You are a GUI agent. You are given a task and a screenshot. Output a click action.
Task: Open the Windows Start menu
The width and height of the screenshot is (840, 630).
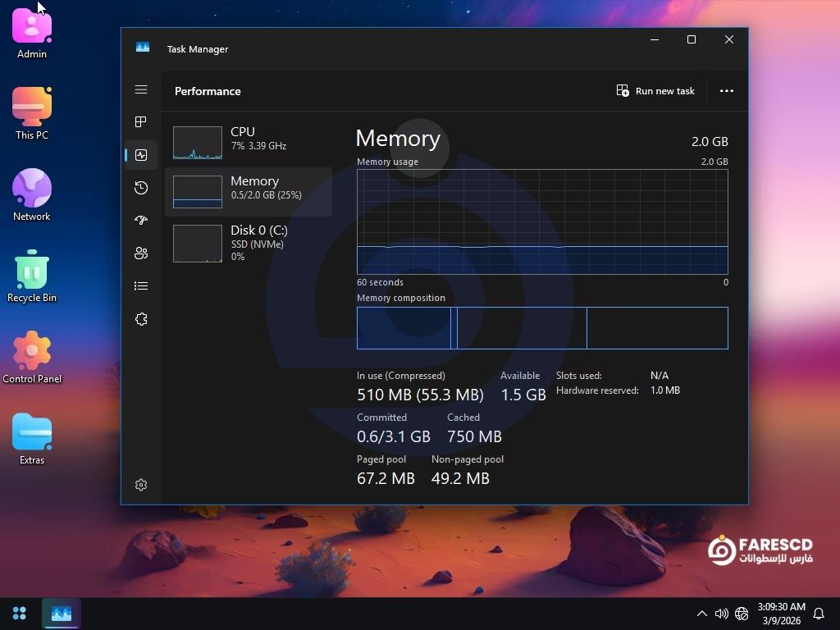click(x=20, y=614)
